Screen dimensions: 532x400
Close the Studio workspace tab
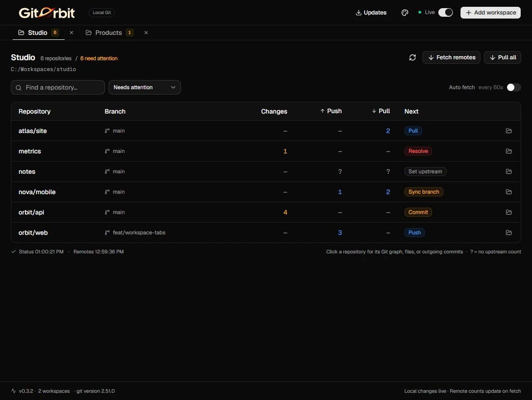click(71, 33)
